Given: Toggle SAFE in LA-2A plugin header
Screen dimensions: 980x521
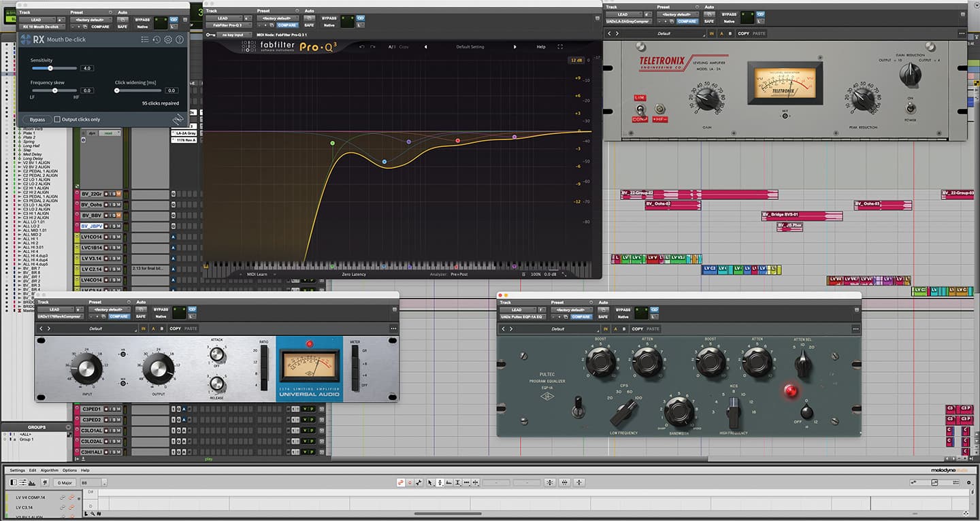Looking at the screenshot, I should [709, 22].
